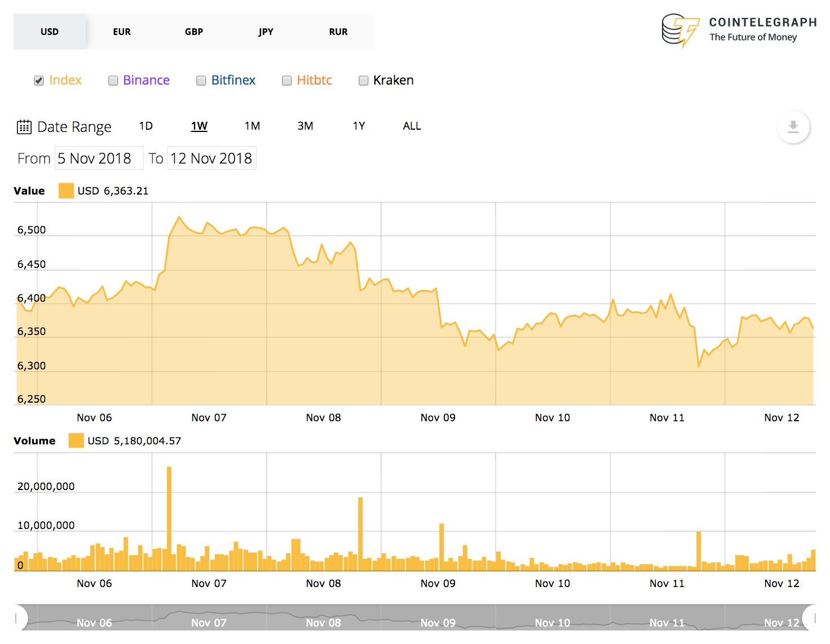Select the RUR currency tab
This screenshot has width=830, height=644.
point(338,32)
